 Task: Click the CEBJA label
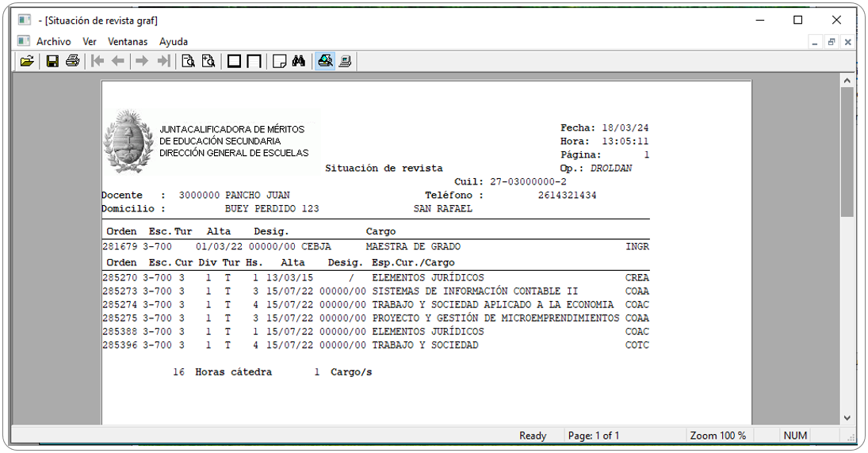pos(316,246)
